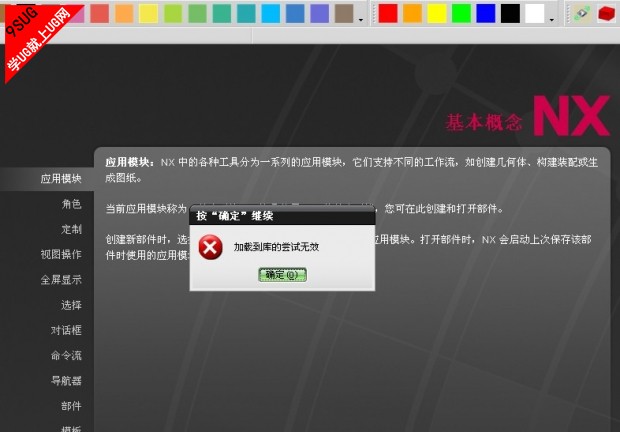Click the dialog title bar 按"确定"继续
Screen dimensions: 620x432
282,216
